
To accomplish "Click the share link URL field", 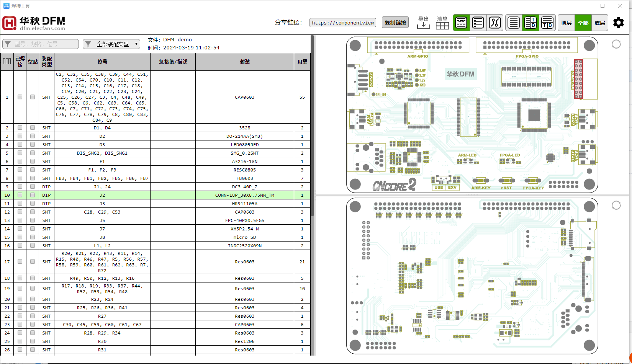I will [x=343, y=23].
